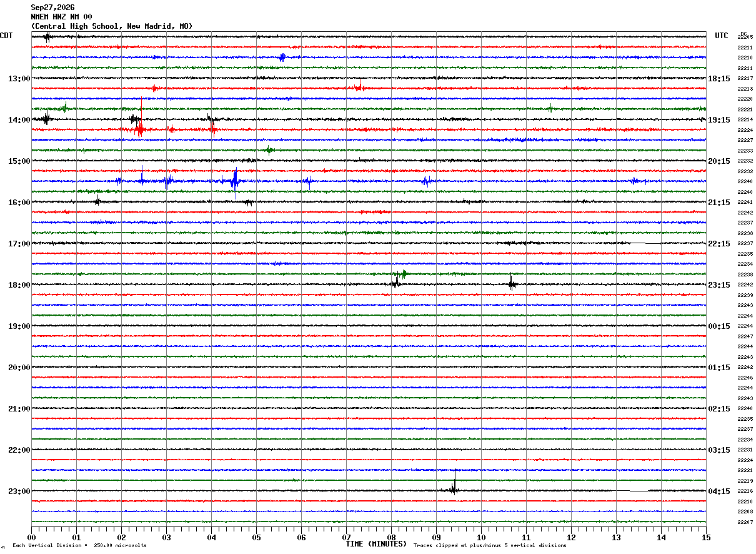Select the 23:00 CDT time label
Screen dimensions: 756x554
point(19,491)
